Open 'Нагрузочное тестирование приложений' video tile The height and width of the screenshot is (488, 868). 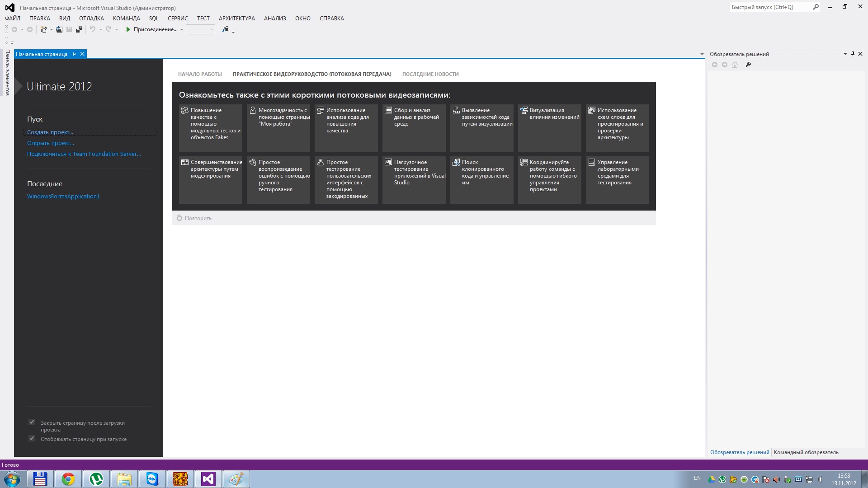coord(414,179)
